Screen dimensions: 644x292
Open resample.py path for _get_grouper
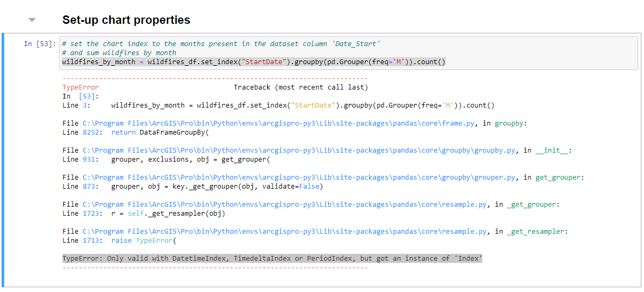tap(286, 205)
